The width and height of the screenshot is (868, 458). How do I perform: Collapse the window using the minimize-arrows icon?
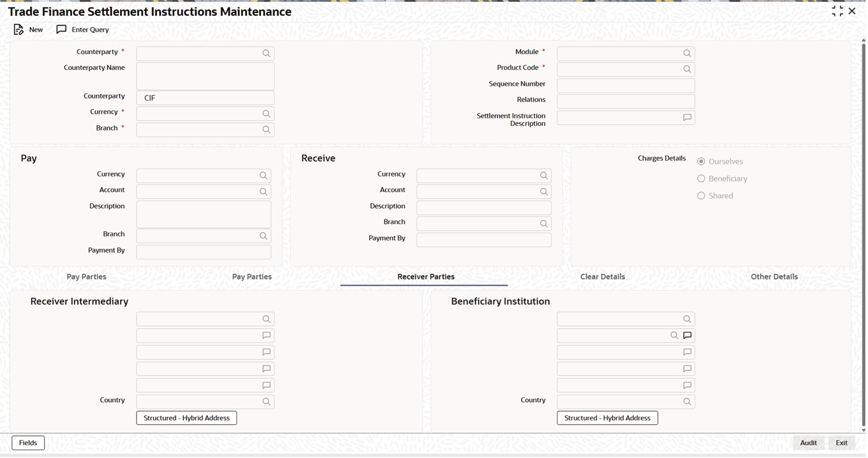click(838, 11)
